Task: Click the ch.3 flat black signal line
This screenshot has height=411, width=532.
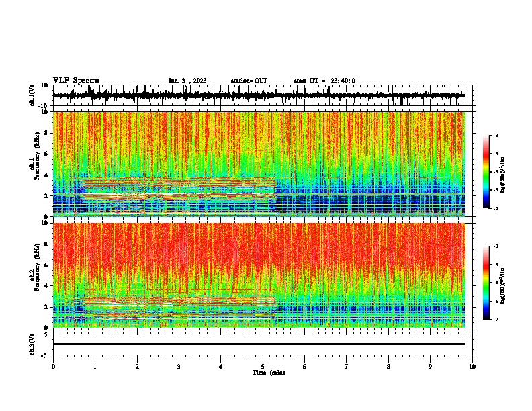Action: (x=259, y=344)
